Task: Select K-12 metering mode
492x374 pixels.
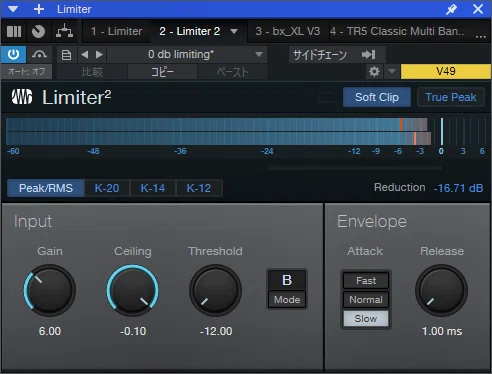Action: click(199, 188)
